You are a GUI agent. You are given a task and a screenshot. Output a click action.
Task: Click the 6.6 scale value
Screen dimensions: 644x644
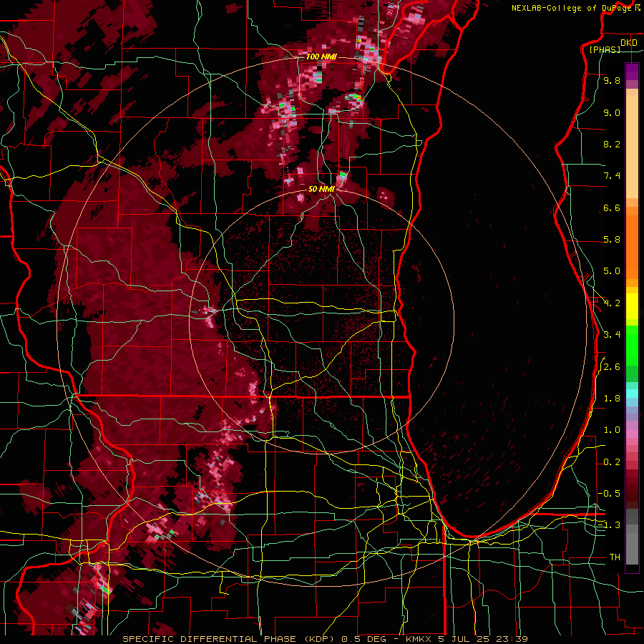[612, 208]
